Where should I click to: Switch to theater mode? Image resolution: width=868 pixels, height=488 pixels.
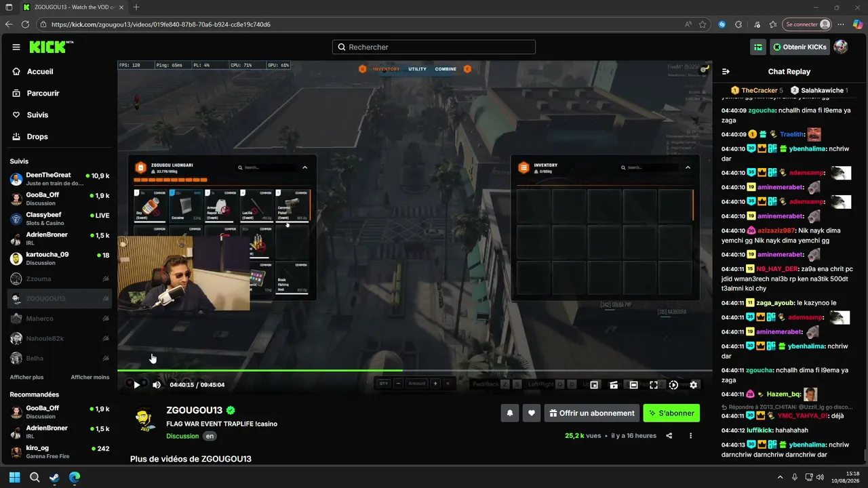tap(633, 385)
